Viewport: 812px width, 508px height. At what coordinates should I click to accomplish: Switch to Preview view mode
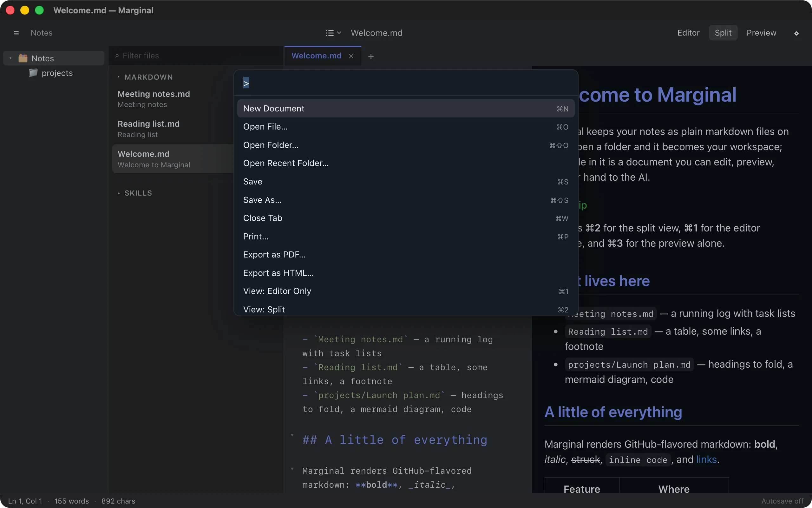click(761, 33)
